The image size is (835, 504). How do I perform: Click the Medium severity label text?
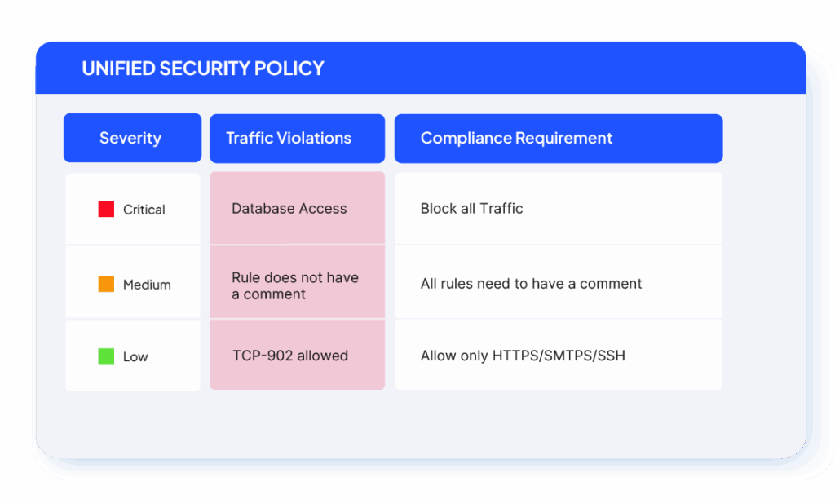(147, 285)
